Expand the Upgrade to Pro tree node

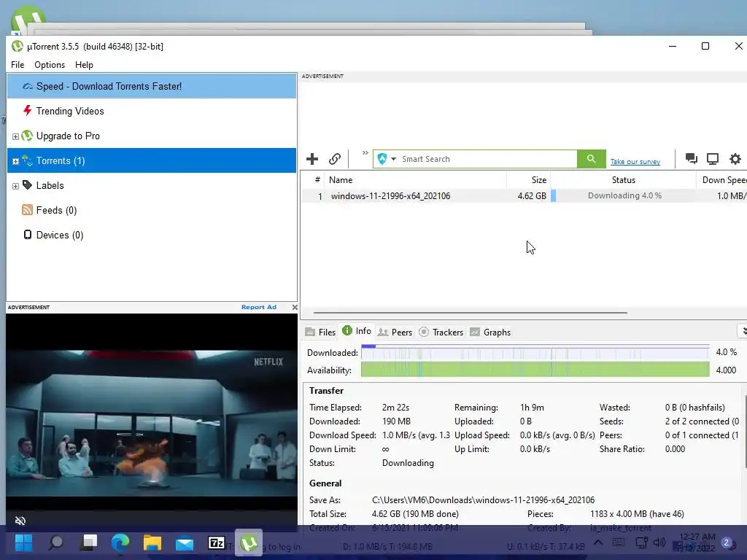[15, 136]
